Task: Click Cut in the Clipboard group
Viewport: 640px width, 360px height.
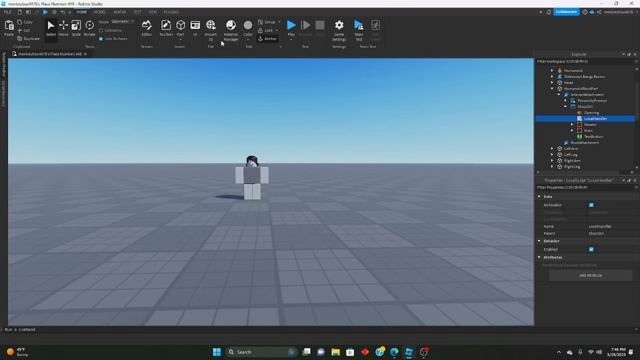Action: [24, 31]
